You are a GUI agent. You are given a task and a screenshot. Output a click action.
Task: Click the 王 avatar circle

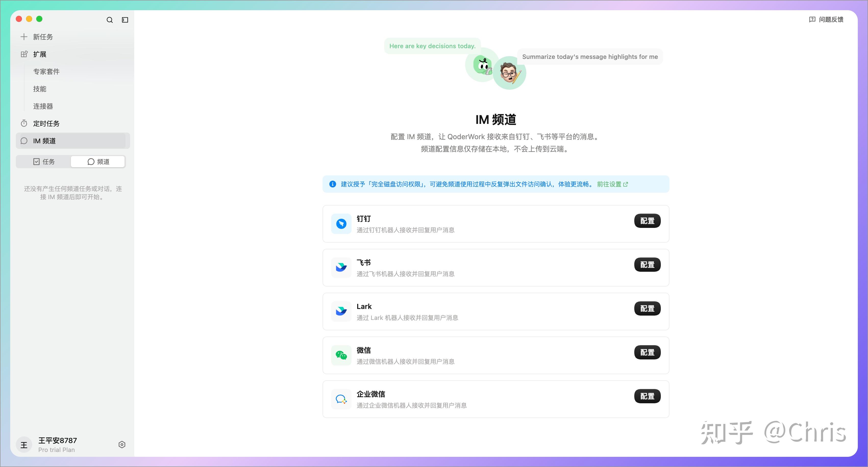pyautogui.click(x=24, y=445)
